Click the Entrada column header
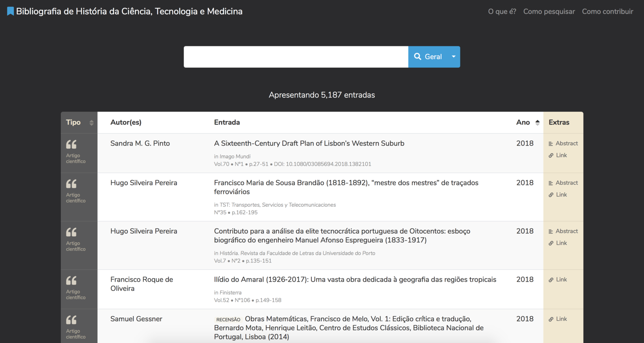Image resolution: width=644 pixels, height=343 pixels. coord(227,123)
